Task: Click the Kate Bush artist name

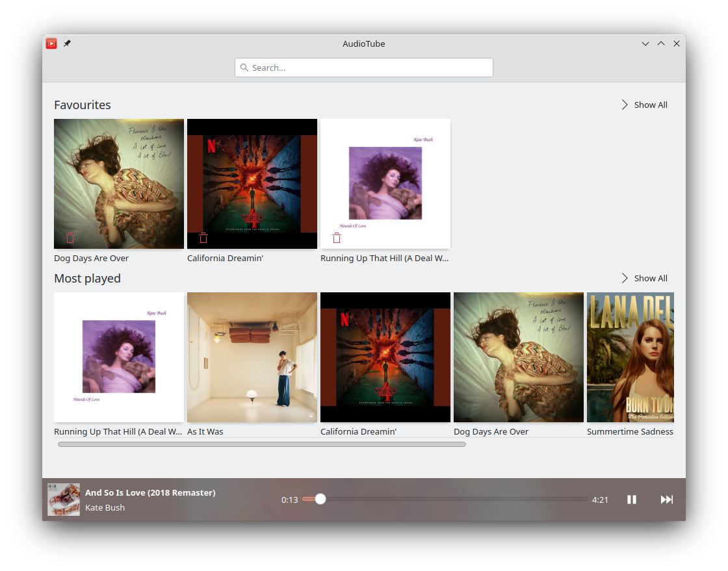Action: pyautogui.click(x=105, y=507)
